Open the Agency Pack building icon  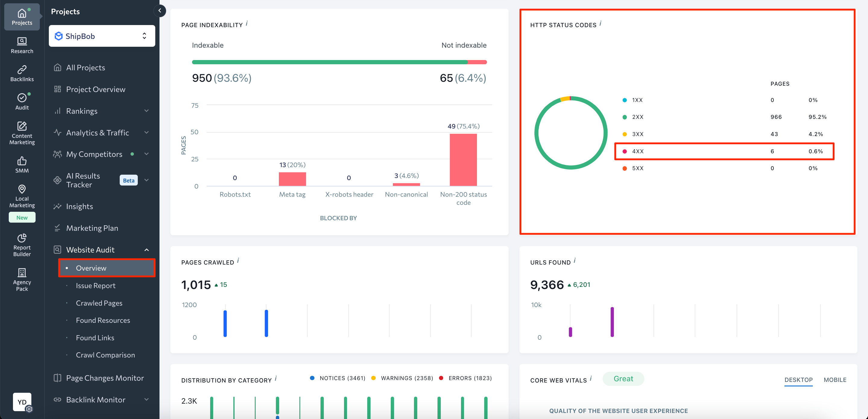coord(22,272)
